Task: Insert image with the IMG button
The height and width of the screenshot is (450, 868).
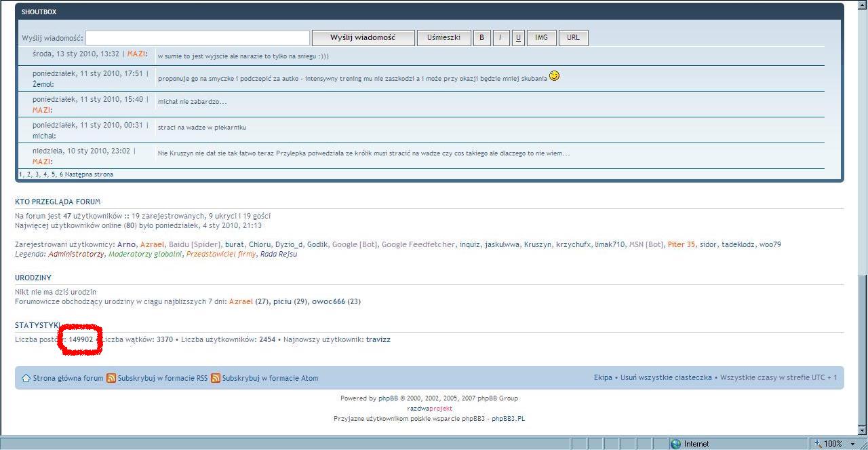Action: click(x=541, y=38)
